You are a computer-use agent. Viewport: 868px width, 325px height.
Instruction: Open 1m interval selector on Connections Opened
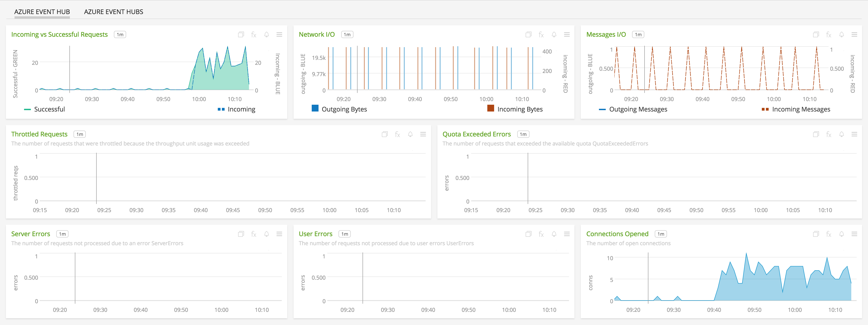tap(660, 234)
